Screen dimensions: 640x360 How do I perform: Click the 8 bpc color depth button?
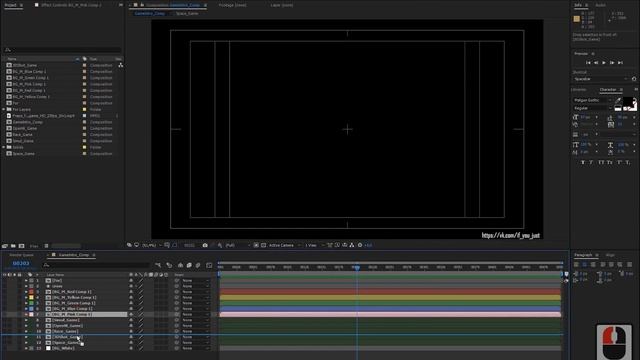click(34, 246)
